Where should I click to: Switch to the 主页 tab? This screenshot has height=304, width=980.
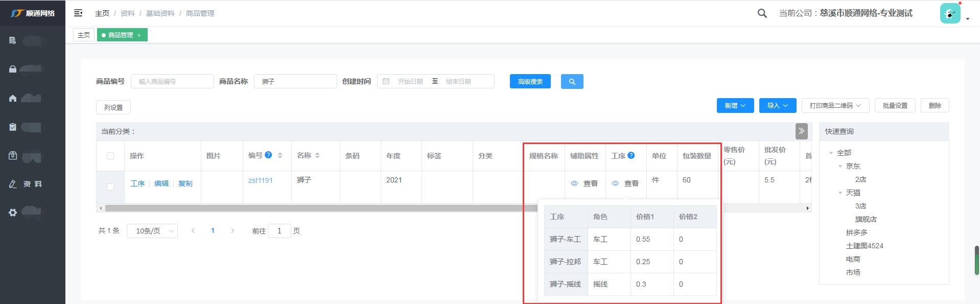pos(84,35)
